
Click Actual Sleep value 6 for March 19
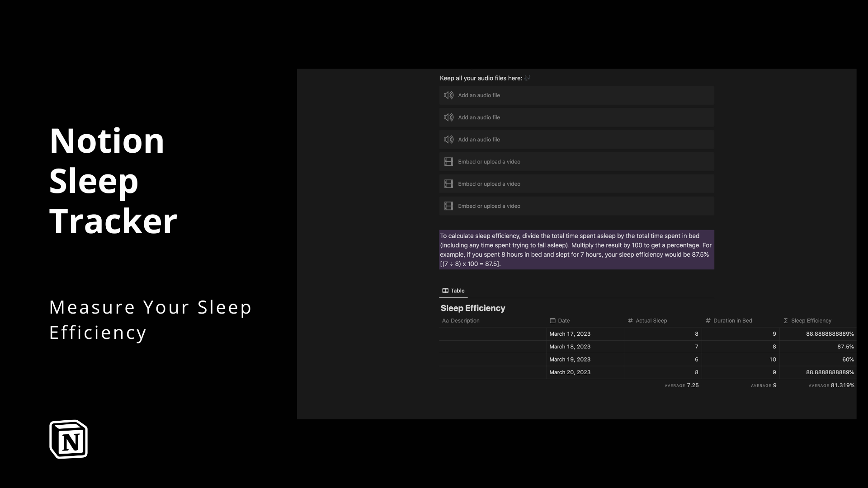coord(663,360)
